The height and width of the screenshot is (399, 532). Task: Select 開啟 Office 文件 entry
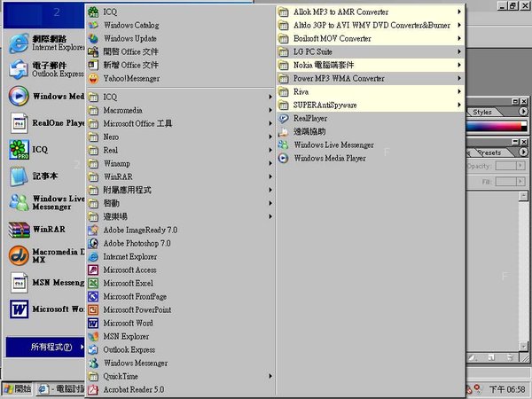click(180, 52)
